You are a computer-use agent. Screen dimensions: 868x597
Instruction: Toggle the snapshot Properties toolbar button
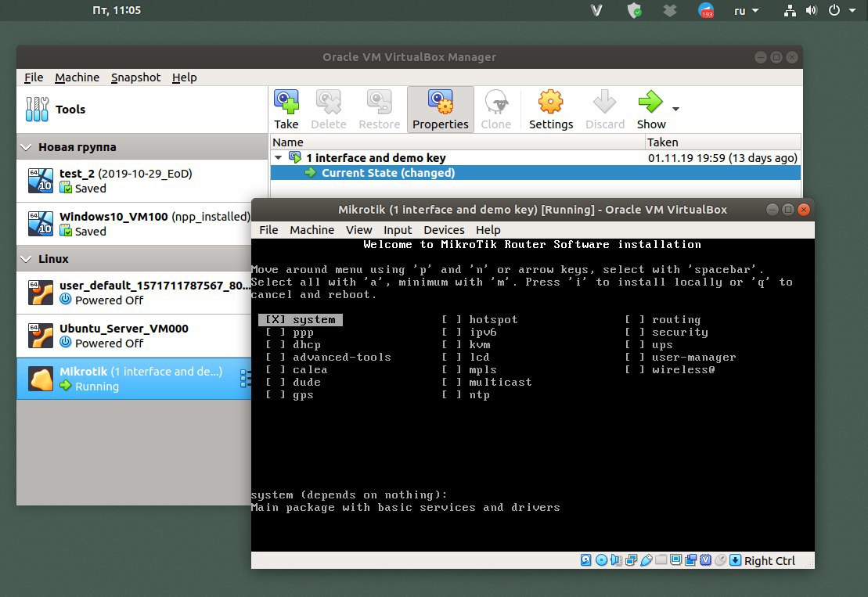click(x=441, y=110)
